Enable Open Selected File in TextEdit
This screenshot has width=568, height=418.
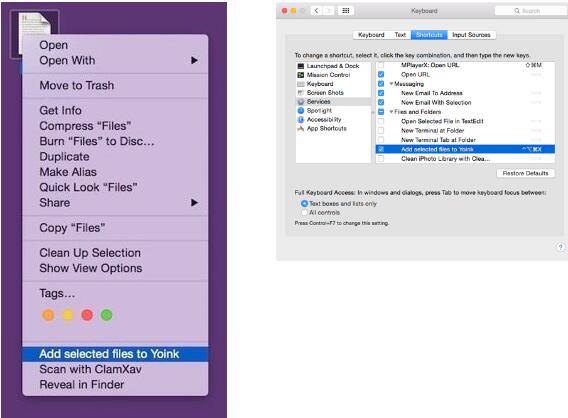tap(381, 121)
